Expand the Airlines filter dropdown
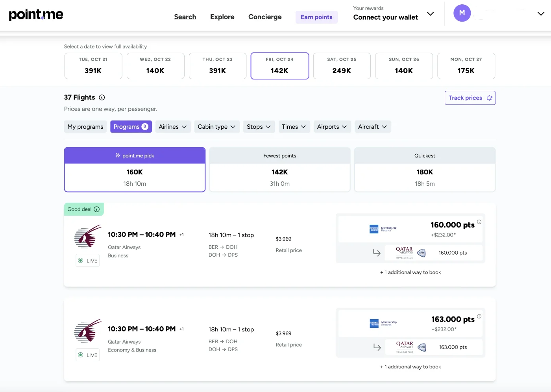551x392 pixels. tap(173, 127)
